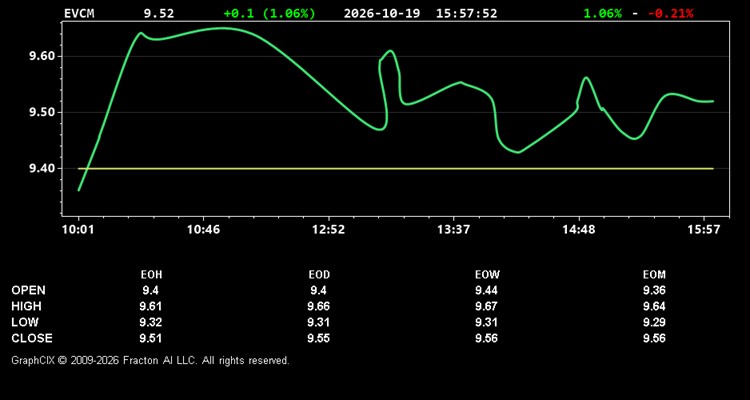Click the CLOSE row label

32,338
